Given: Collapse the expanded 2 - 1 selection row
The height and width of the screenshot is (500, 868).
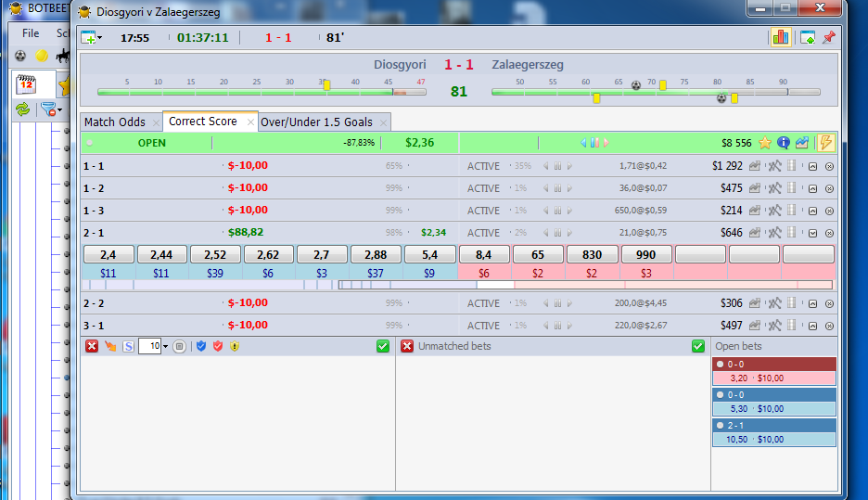Looking at the screenshot, I should pyautogui.click(x=812, y=233).
